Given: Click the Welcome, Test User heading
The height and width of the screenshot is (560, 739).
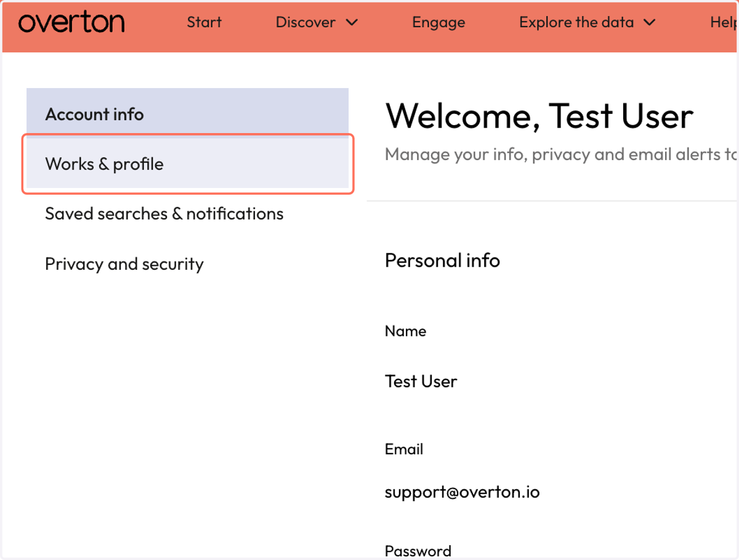Looking at the screenshot, I should click(x=539, y=116).
